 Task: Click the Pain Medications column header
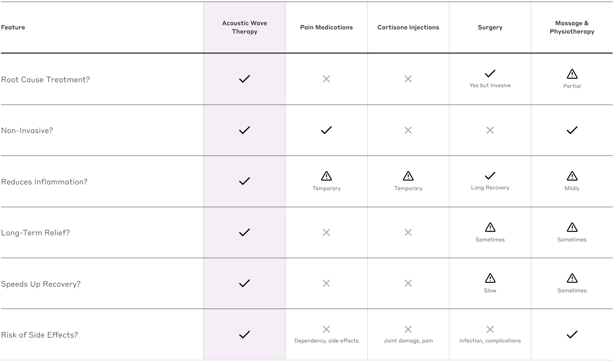pos(326,27)
